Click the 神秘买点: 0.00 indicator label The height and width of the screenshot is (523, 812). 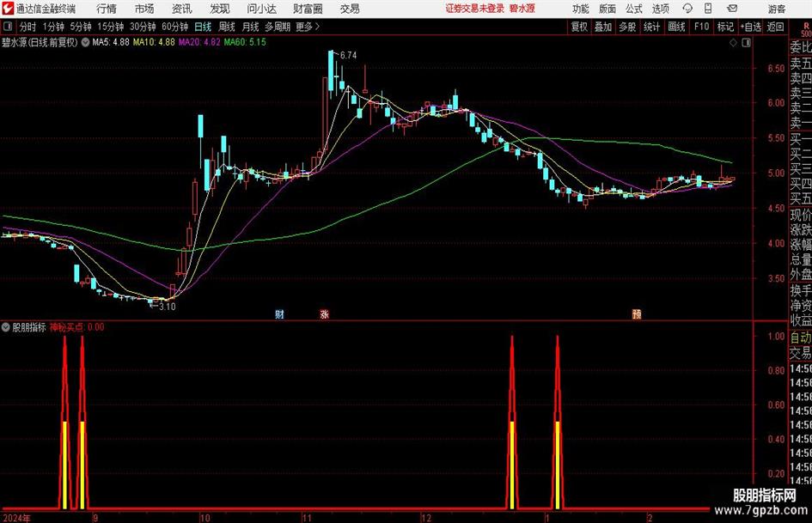click(76, 327)
